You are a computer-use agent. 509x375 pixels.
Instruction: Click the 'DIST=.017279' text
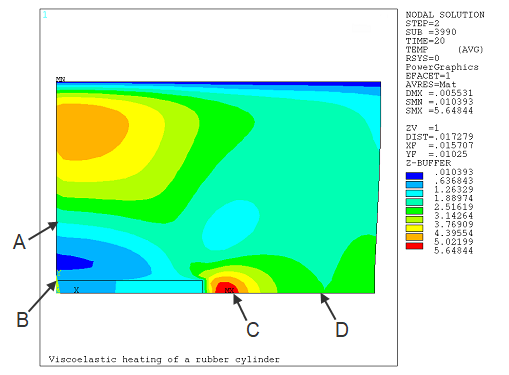click(x=439, y=137)
